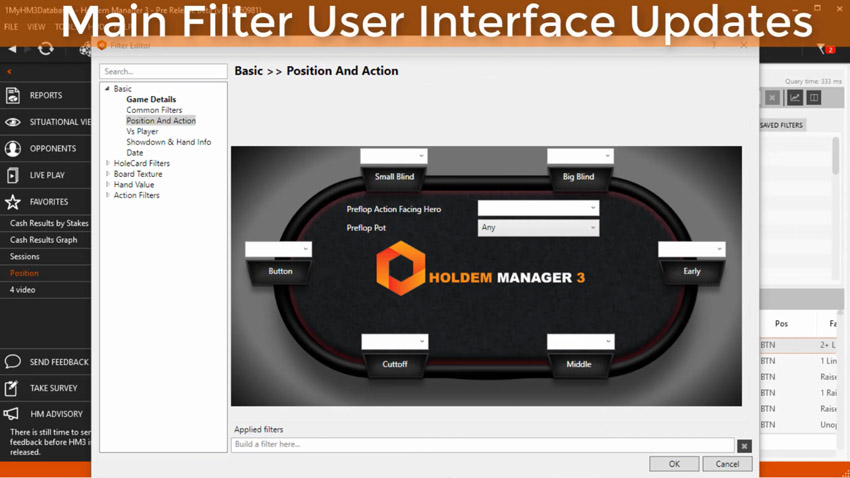Open the Big Blind seat dropdown
The image size is (850, 478).
[x=580, y=156]
